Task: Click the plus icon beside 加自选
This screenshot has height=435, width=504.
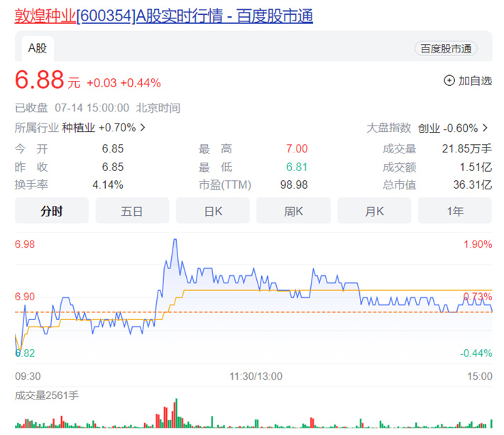Action: (x=449, y=81)
